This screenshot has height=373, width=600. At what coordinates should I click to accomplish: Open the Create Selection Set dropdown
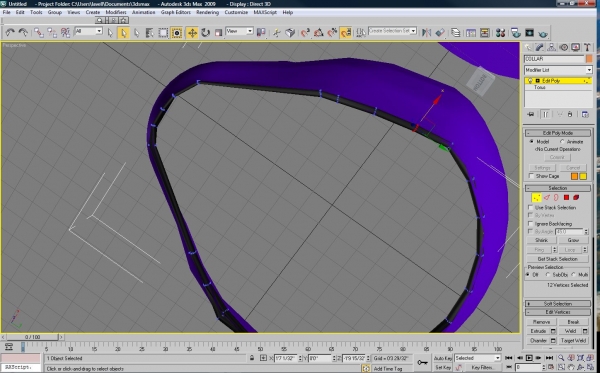pos(392,31)
